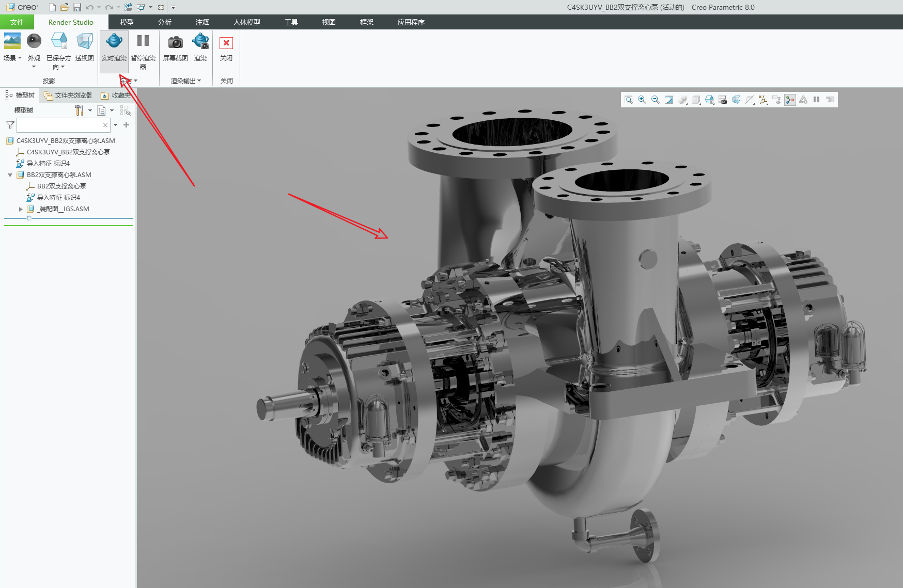Screen dimensions: 903x588
Task: Toggle perspective view cube in graphics toolbar
Action: click(736, 100)
